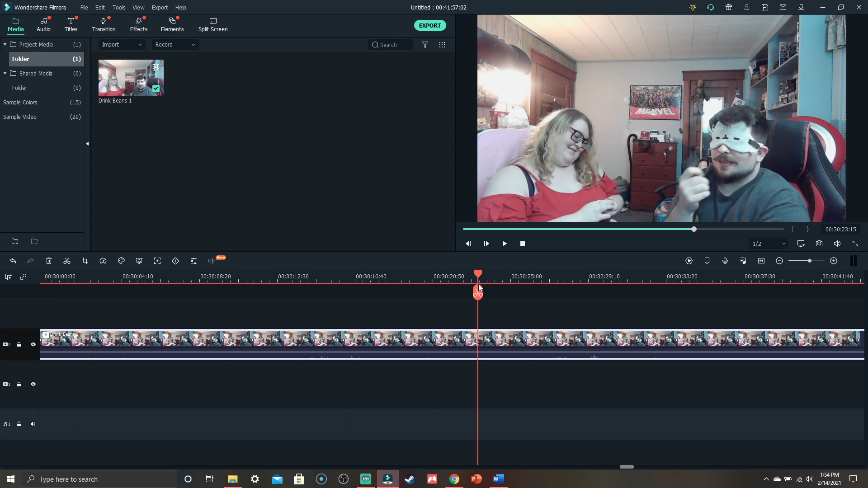Click the display on monitor icon

[801, 244]
